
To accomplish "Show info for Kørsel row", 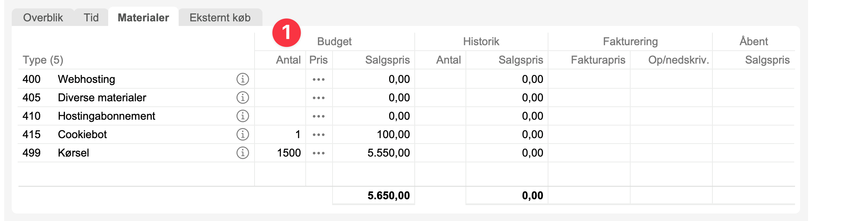I will coord(242,153).
